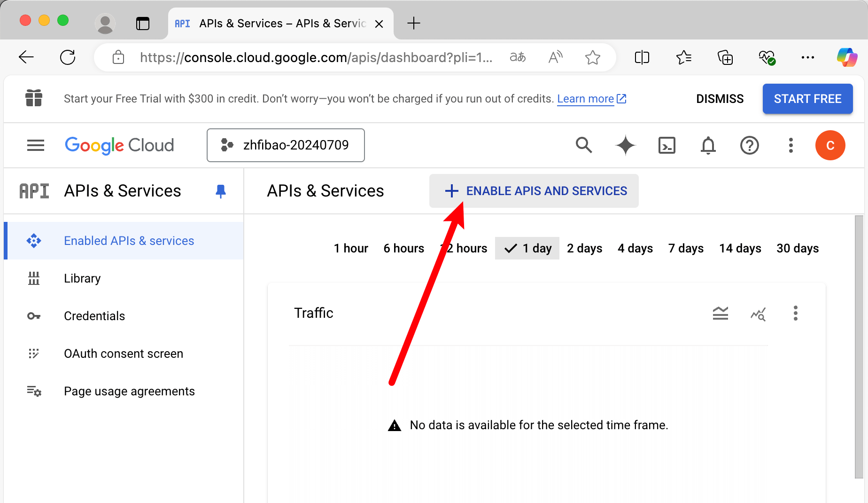Open the Google Cloud navigation hamburger menu

36,145
